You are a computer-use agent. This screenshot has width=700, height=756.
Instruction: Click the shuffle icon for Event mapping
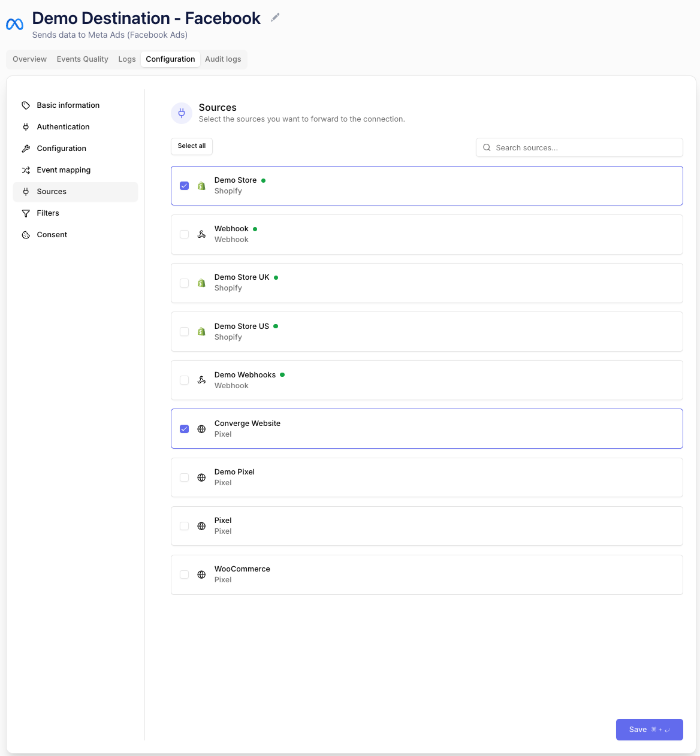click(x=26, y=170)
